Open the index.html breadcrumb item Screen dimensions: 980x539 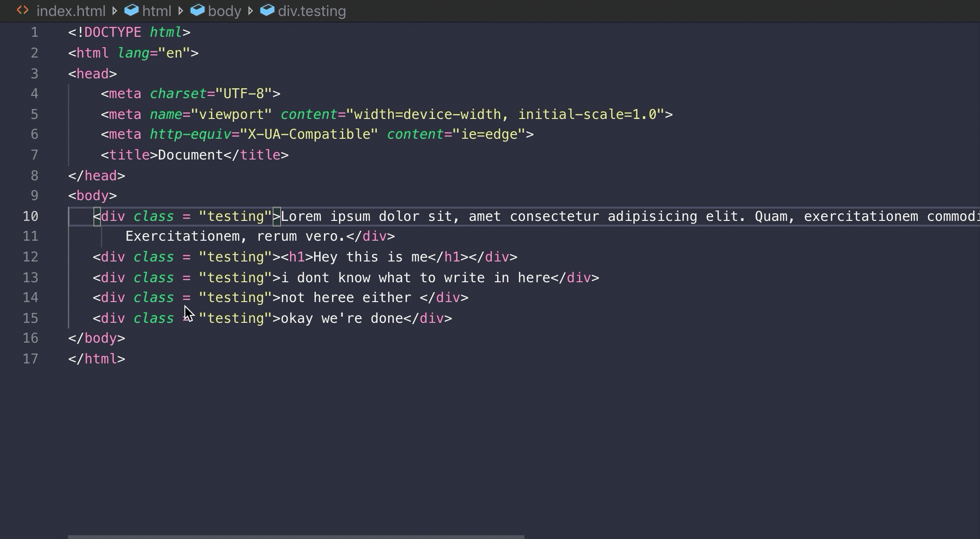coord(71,11)
